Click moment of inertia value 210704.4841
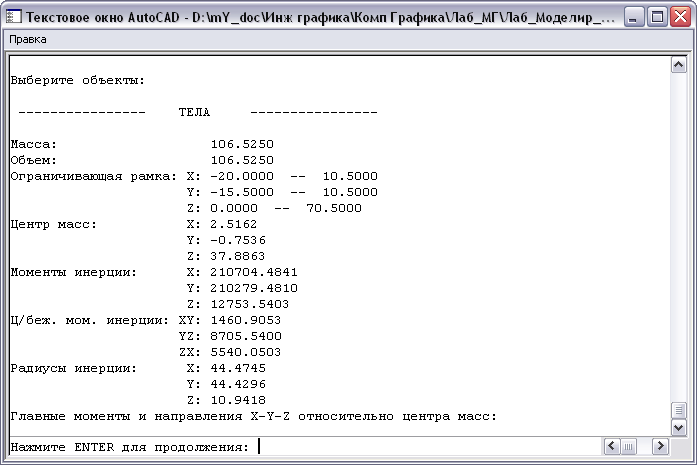697x465 pixels. click(254, 273)
